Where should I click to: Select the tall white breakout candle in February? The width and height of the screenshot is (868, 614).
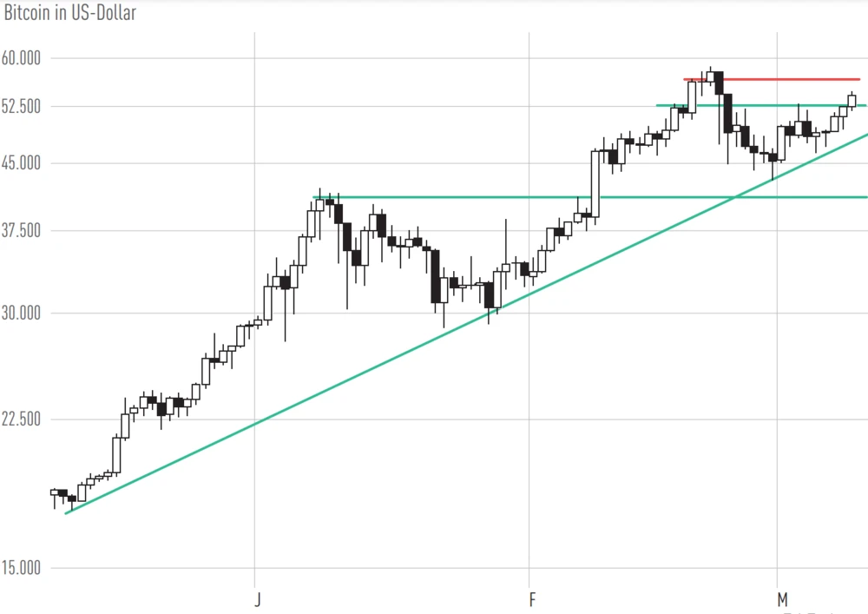[x=595, y=182]
